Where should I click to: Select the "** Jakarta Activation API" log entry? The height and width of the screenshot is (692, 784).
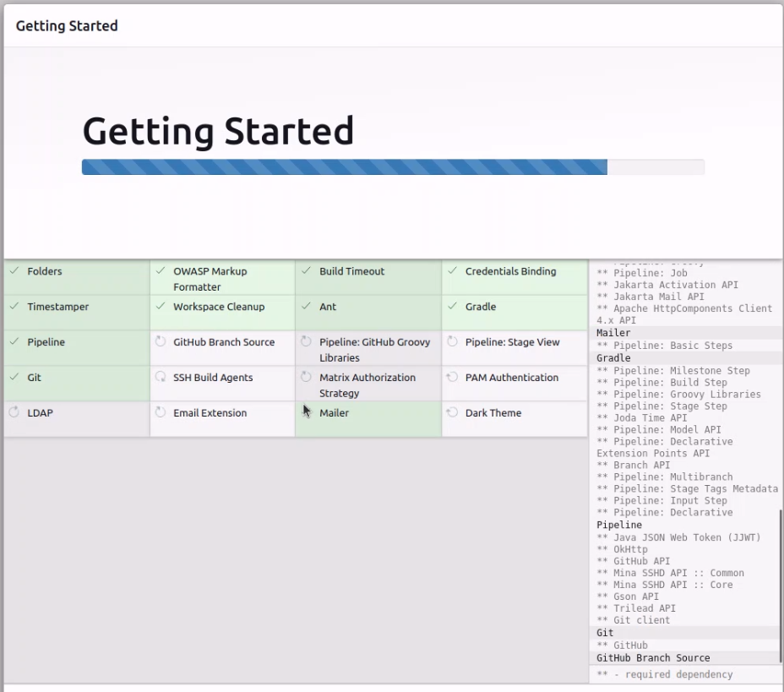tap(667, 285)
